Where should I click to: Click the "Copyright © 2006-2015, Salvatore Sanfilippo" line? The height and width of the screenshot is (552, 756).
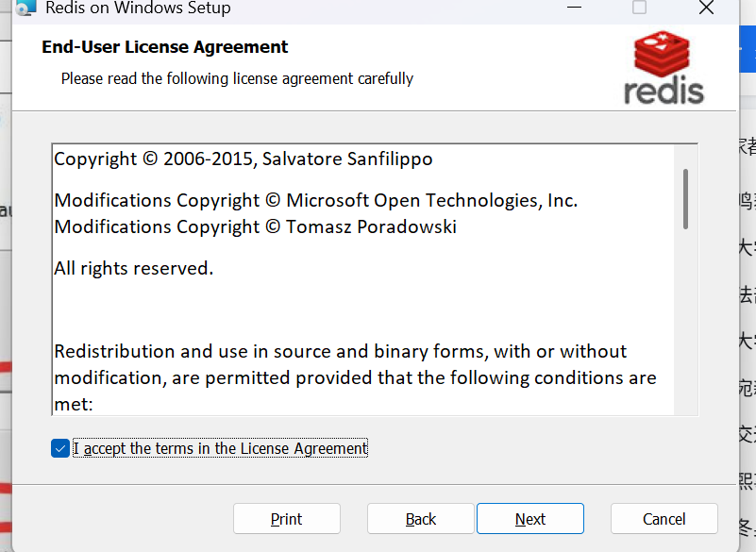[x=244, y=159]
